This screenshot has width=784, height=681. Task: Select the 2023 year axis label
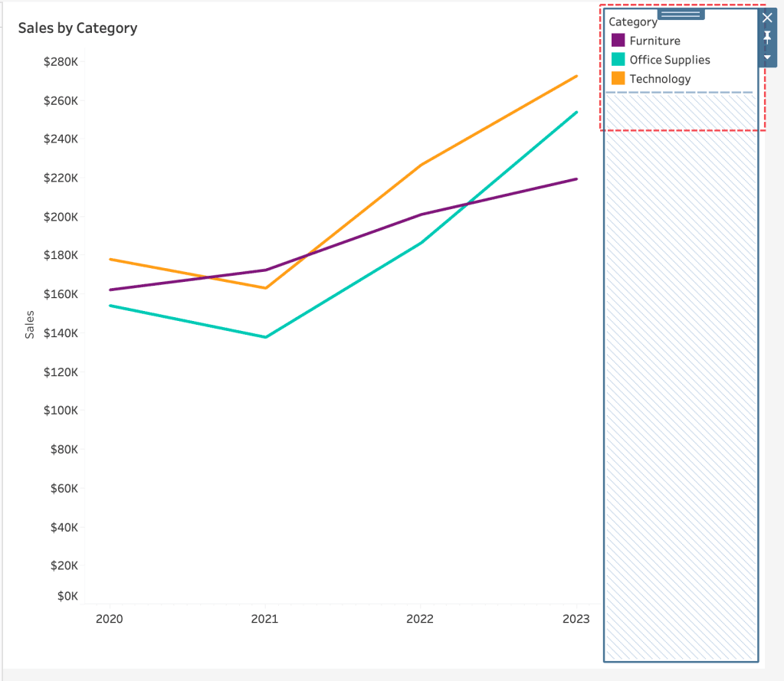576,618
